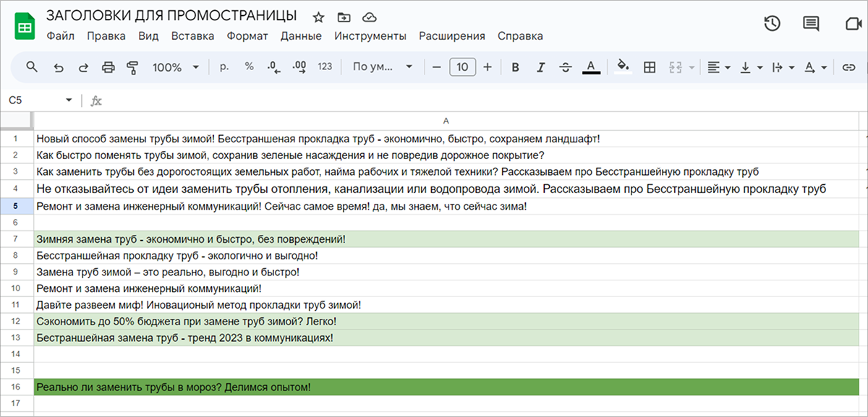Open the Вид menu
The height and width of the screenshot is (417, 868).
click(148, 36)
